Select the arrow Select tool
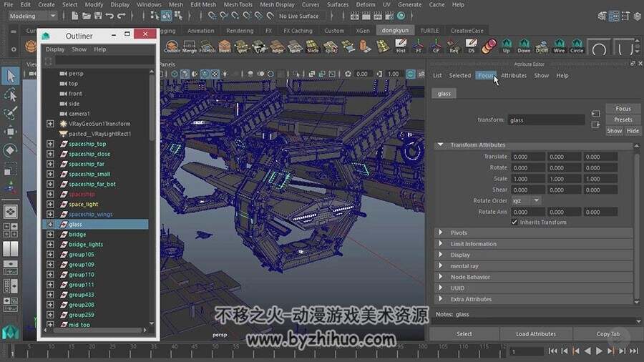 coord(10,76)
